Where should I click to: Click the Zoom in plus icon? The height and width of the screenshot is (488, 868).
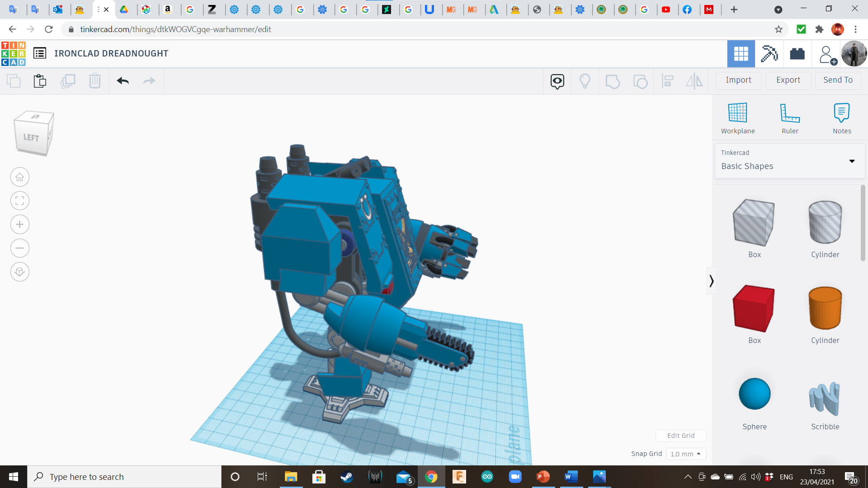coord(20,225)
